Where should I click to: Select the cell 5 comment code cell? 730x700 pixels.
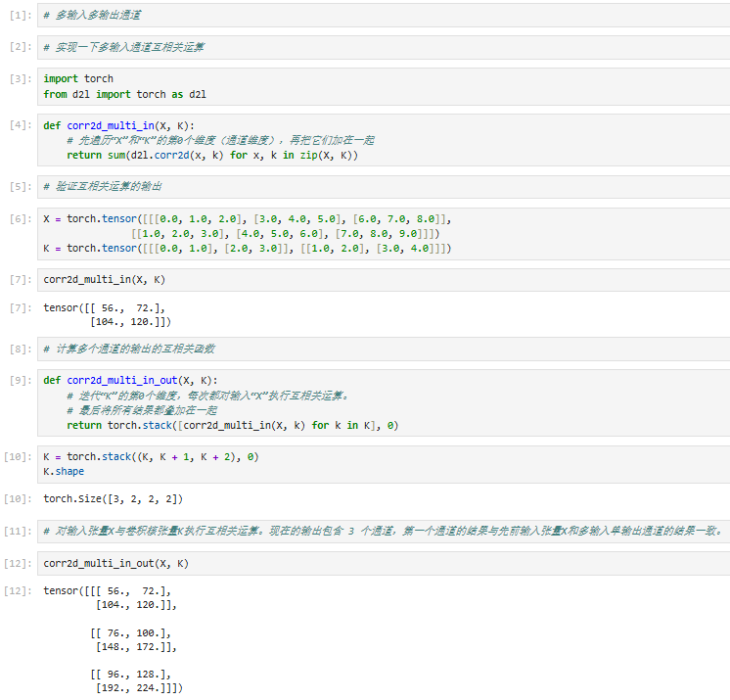pyautogui.click(x=384, y=187)
